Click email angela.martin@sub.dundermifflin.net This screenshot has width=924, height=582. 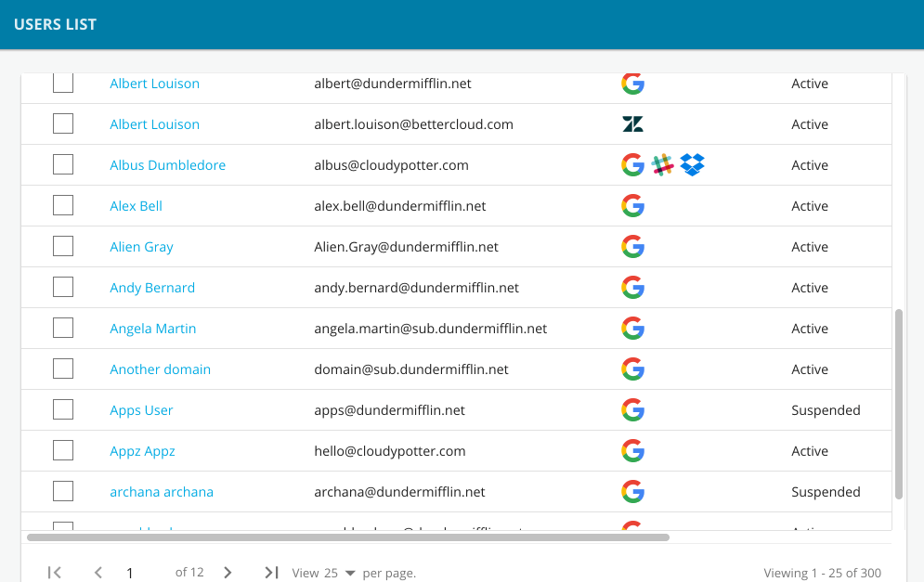430,328
